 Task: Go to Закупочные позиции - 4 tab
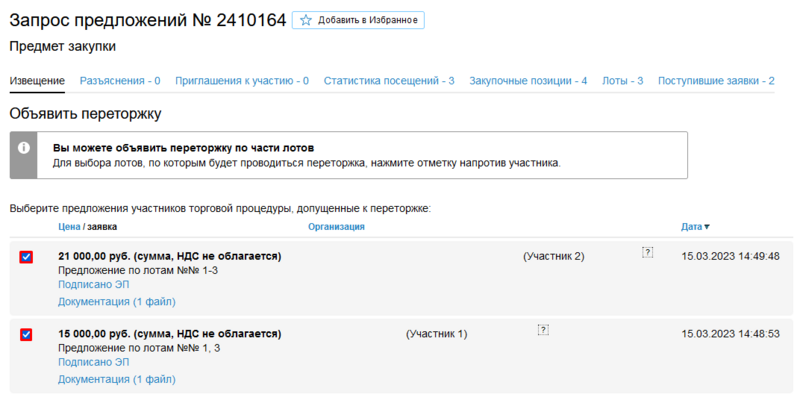pyautogui.click(x=528, y=80)
